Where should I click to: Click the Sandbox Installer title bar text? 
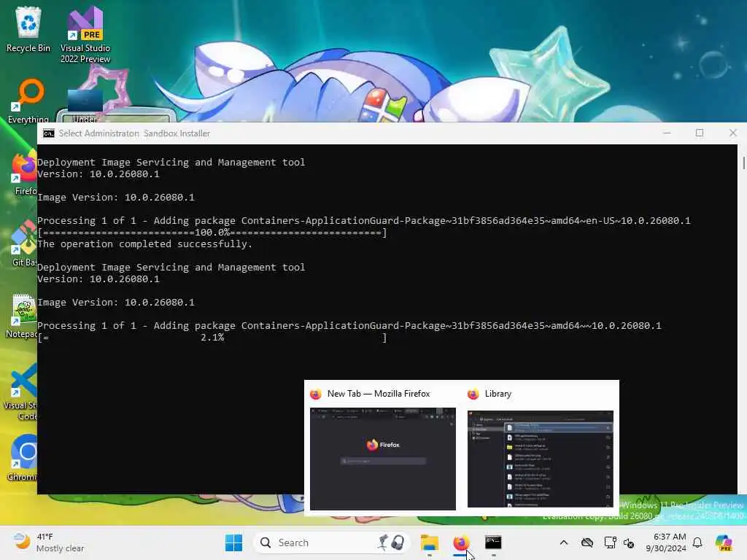click(134, 133)
